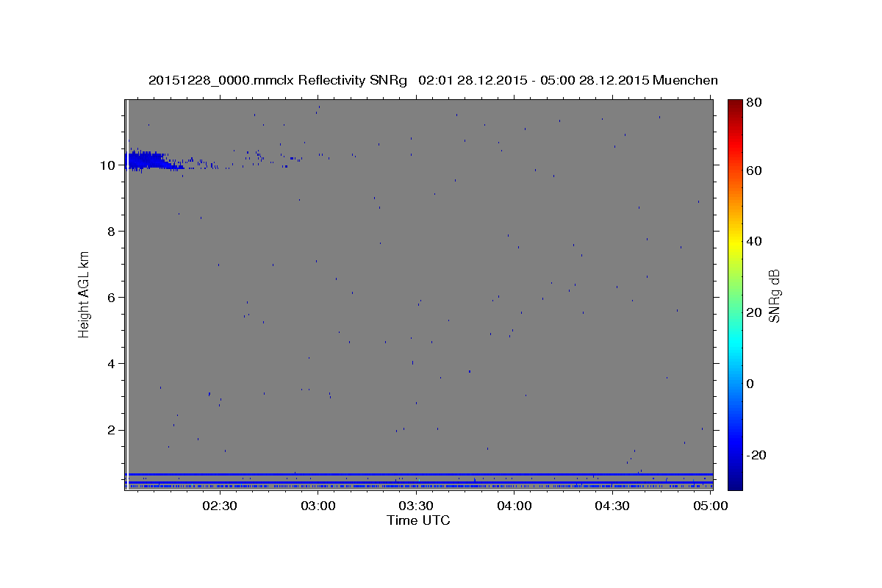Click the height tick label 2
The height and width of the screenshot is (588, 882).
111,430
